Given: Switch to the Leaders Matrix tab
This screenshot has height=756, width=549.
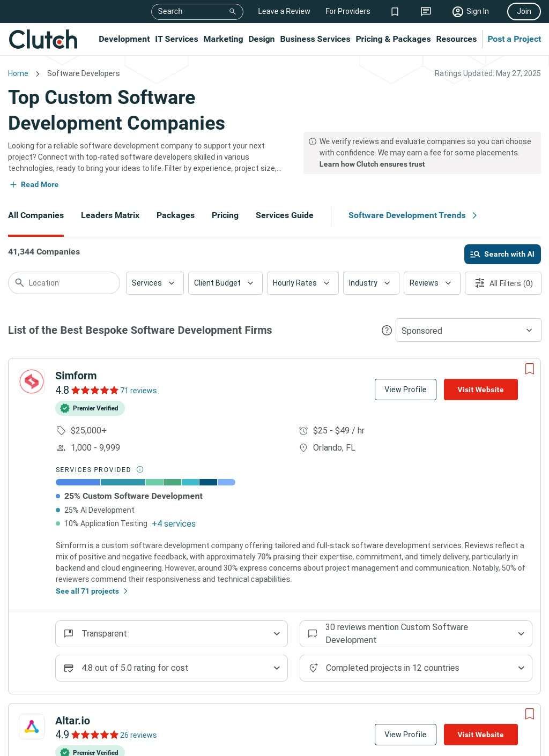Looking at the screenshot, I should pyautogui.click(x=110, y=215).
